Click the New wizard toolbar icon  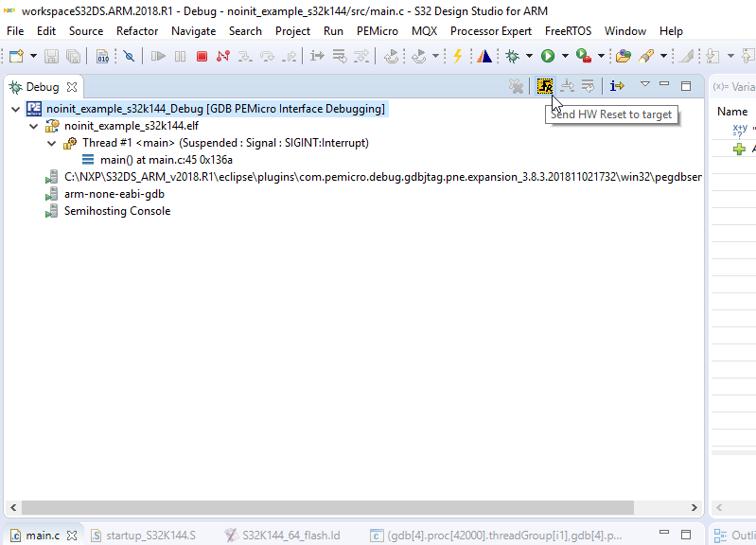coord(16,57)
